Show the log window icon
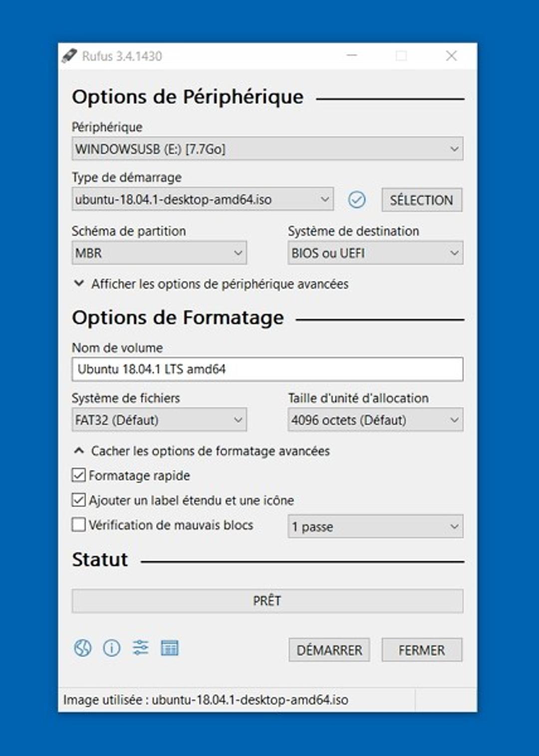This screenshot has width=539, height=756. pos(169,648)
